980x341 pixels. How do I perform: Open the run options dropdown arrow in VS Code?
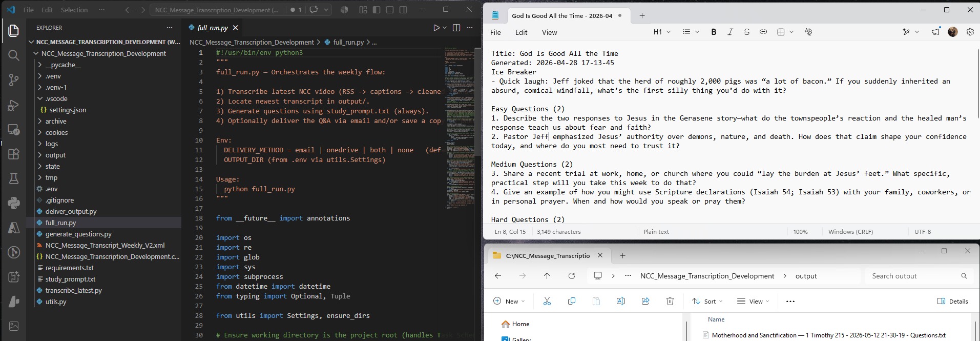445,28
